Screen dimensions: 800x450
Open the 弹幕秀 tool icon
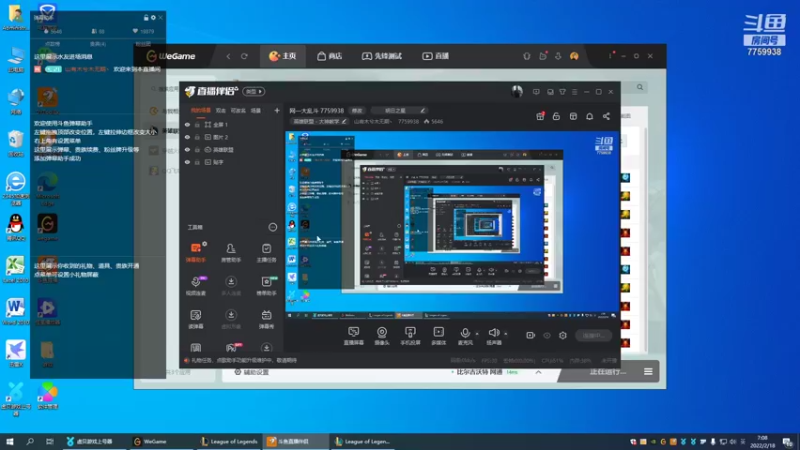click(x=266, y=319)
